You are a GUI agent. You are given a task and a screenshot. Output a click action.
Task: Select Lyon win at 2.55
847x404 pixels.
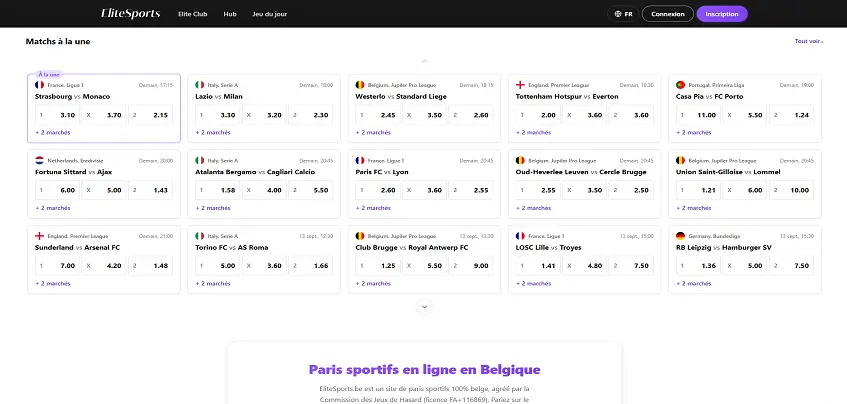click(472, 190)
